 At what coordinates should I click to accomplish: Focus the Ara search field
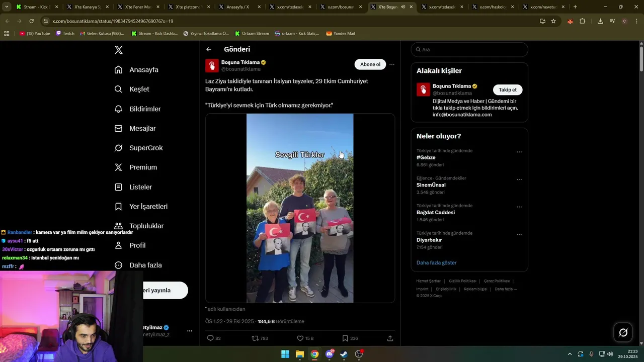tap(469, 49)
